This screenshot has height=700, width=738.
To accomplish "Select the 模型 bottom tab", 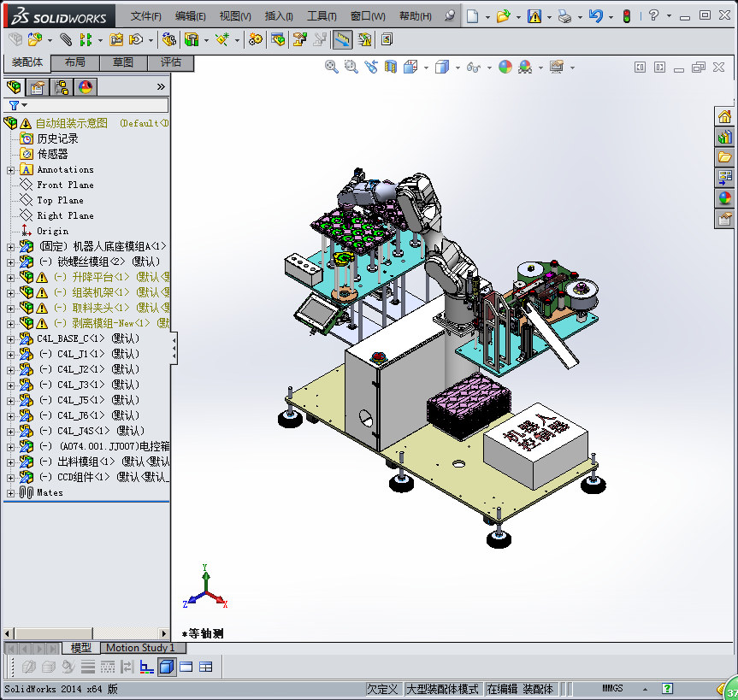I will click(x=81, y=648).
